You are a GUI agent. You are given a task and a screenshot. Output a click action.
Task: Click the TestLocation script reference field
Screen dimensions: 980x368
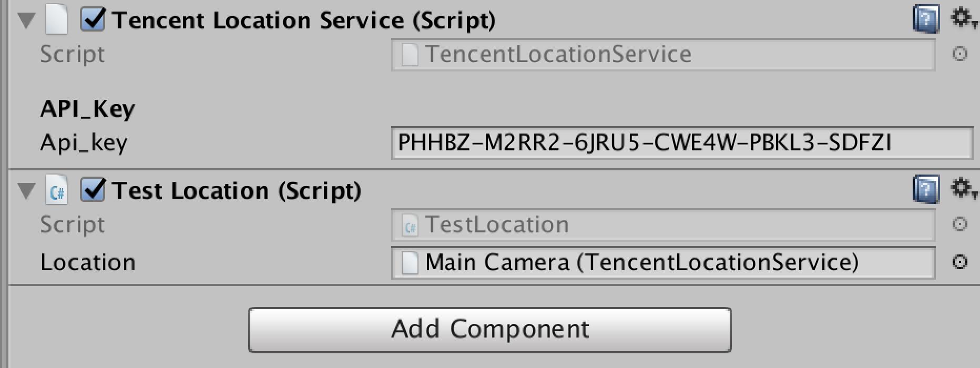click(x=663, y=224)
